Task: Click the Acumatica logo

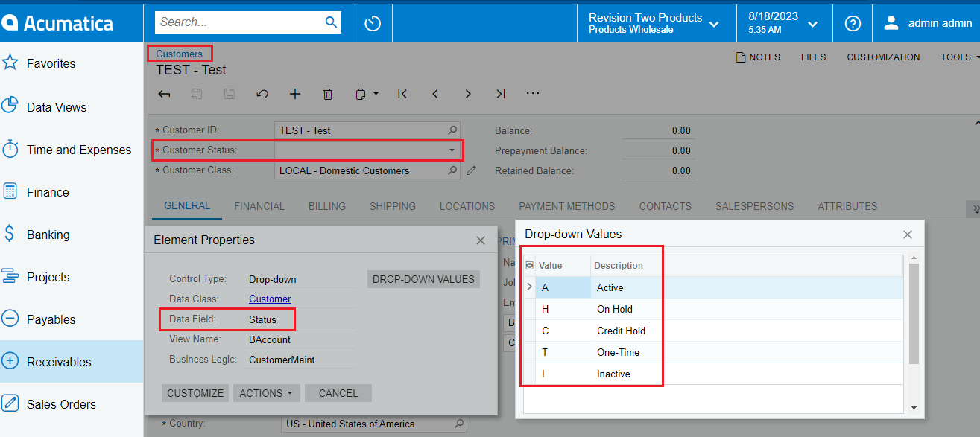Action: click(x=58, y=22)
